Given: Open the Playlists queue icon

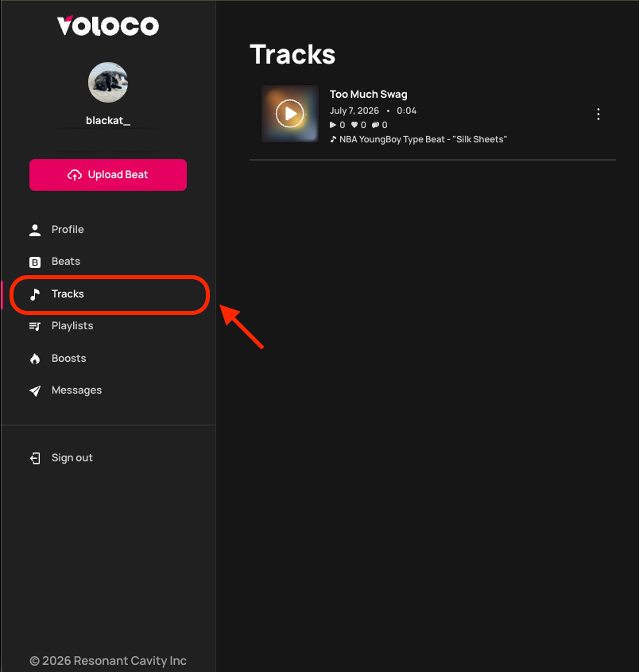Looking at the screenshot, I should pos(35,326).
